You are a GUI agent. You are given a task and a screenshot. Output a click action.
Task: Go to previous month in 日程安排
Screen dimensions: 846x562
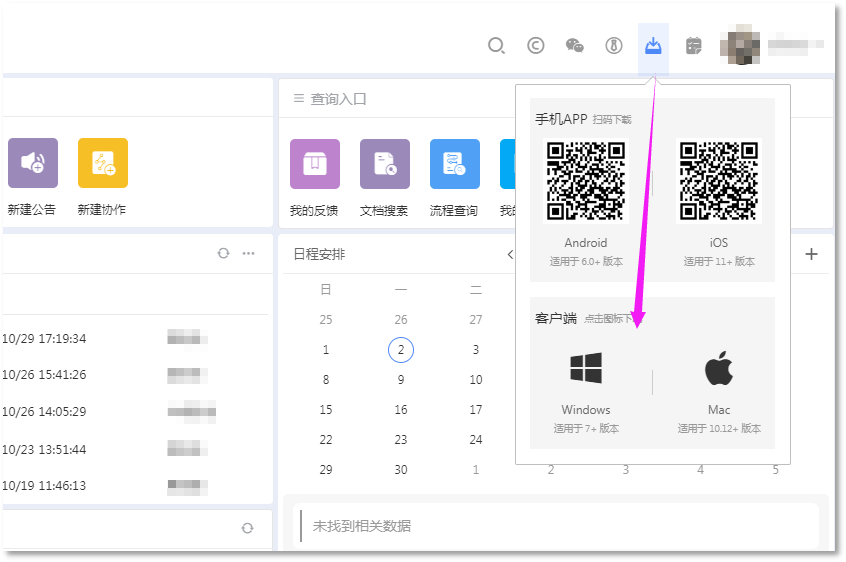(510, 254)
